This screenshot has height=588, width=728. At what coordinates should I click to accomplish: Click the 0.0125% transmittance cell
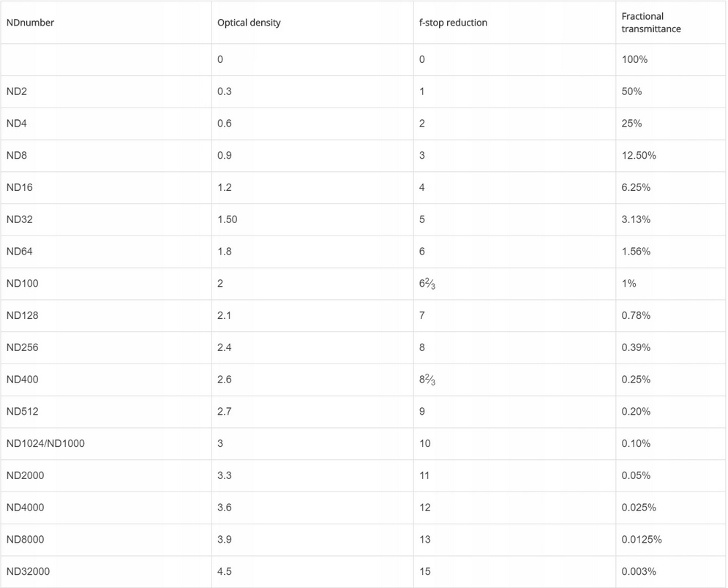click(642, 539)
